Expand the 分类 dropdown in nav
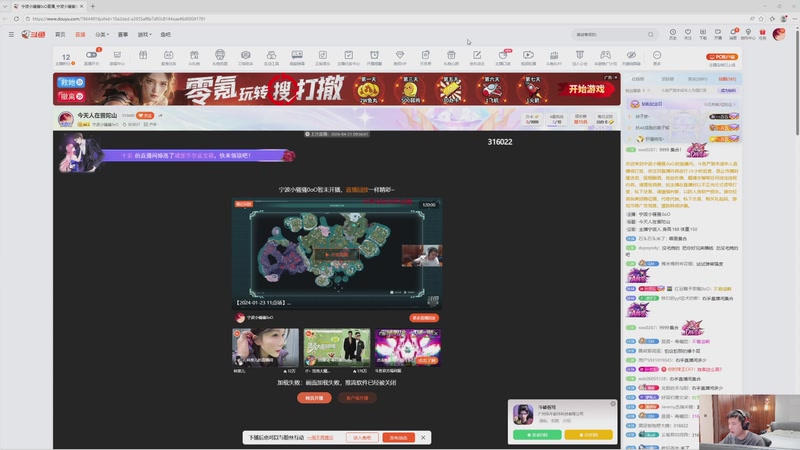Viewport: 800px width, 450px height. pyautogui.click(x=102, y=35)
